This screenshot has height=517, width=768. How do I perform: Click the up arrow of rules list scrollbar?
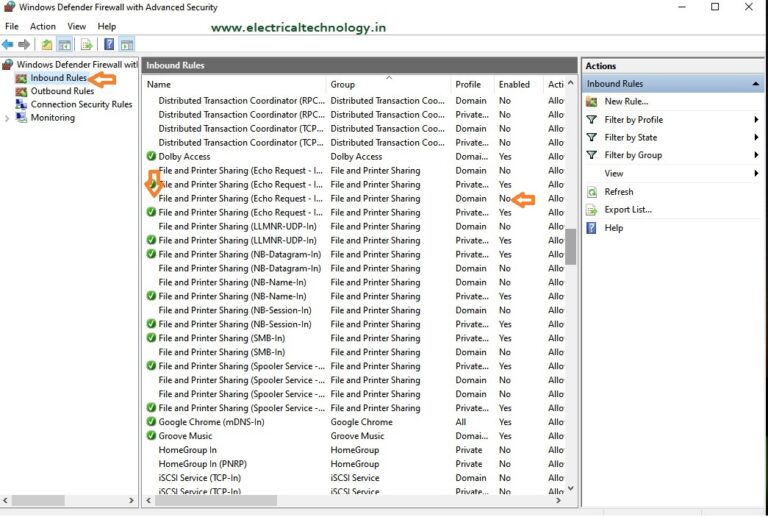(x=571, y=83)
